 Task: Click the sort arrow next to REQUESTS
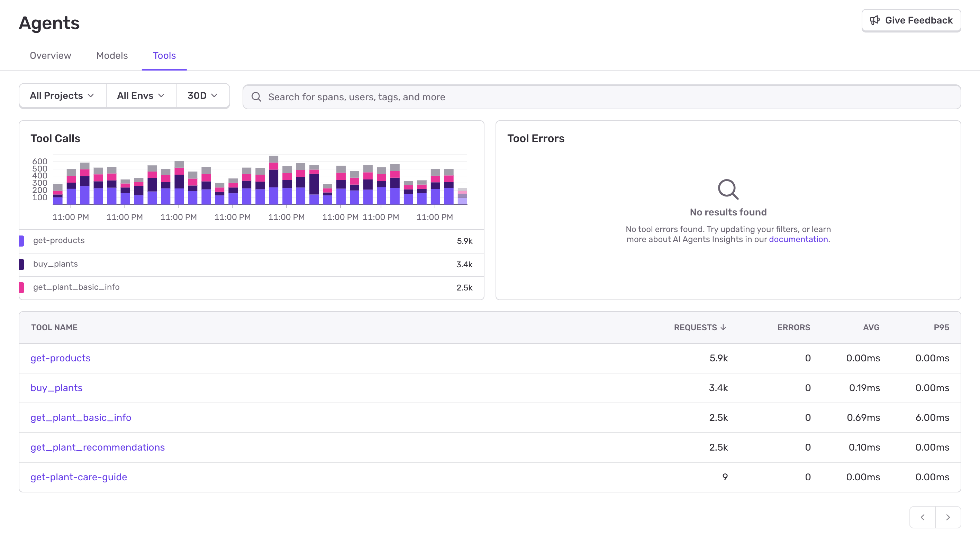pyautogui.click(x=724, y=327)
